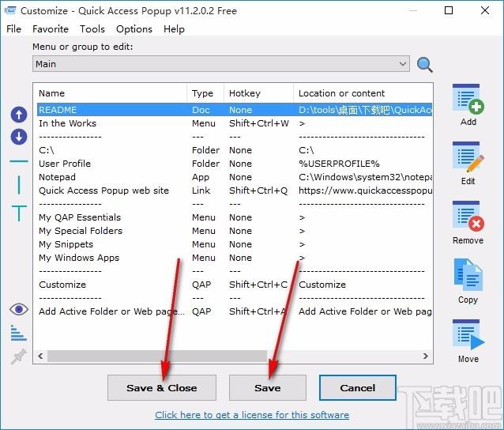Click the Remove favorite icon
The height and width of the screenshot is (430, 504).
pos(468,217)
